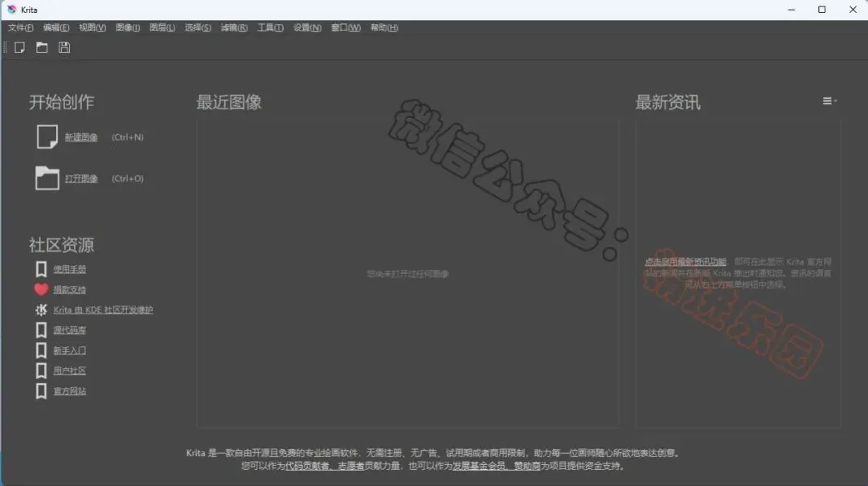Open the 设置(N) menu
The height and width of the screenshot is (486, 868).
coord(307,27)
